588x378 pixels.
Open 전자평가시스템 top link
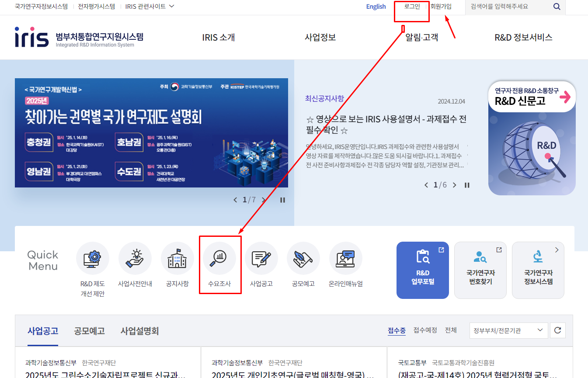[x=97, y=6]
